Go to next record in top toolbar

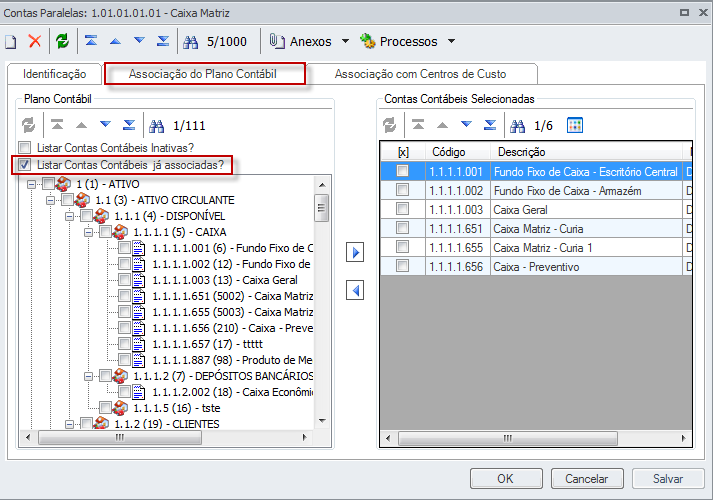[x=140, y=41]
